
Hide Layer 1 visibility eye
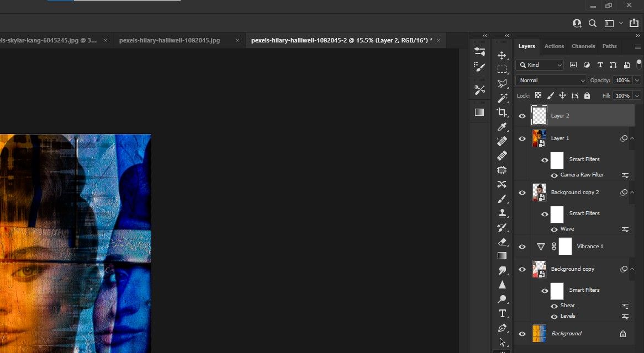pyautogui.click(x=522, y=138)
